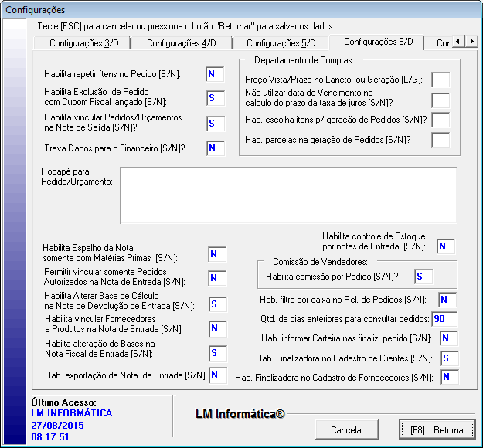Click the 'Habilita repetir itens no Pedido' field
The image size is (483, 448).
tap(215, 74)
